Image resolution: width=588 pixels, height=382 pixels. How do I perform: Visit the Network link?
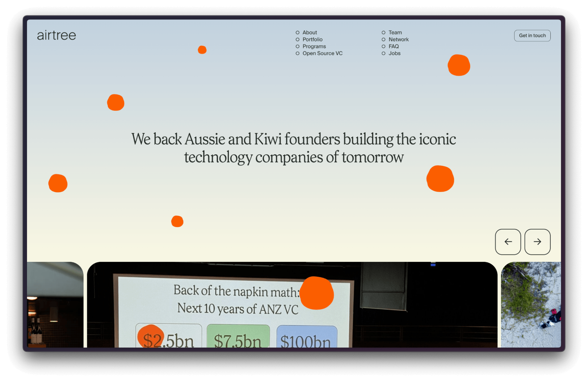398,39
